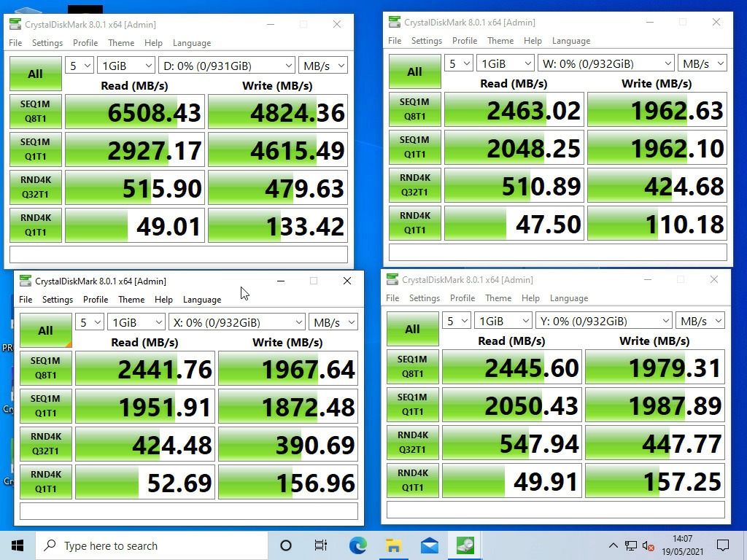The height and width of the screenshot is (560, 747).
Task: Run RND4K Q32T1 test in W: window
Action: point(415,185)
